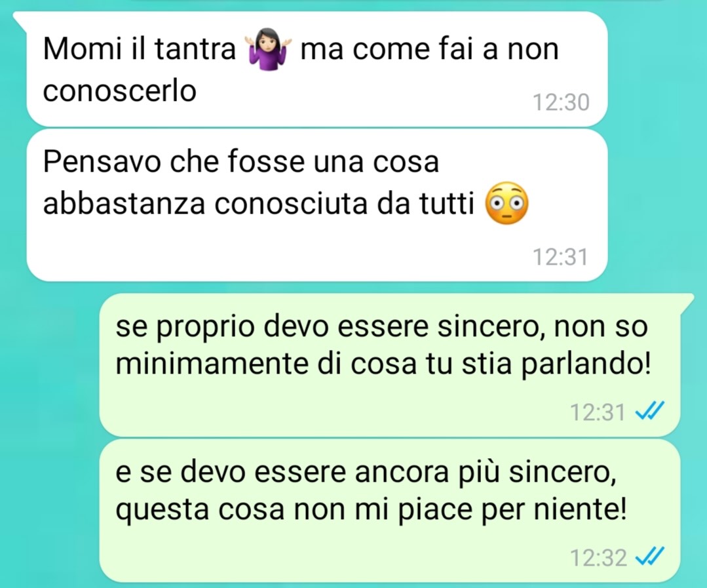The width and height of the screenshot is (707, 588).
Task: Select the "questa cosa non mi piace" message
Action: coord(390,511)
